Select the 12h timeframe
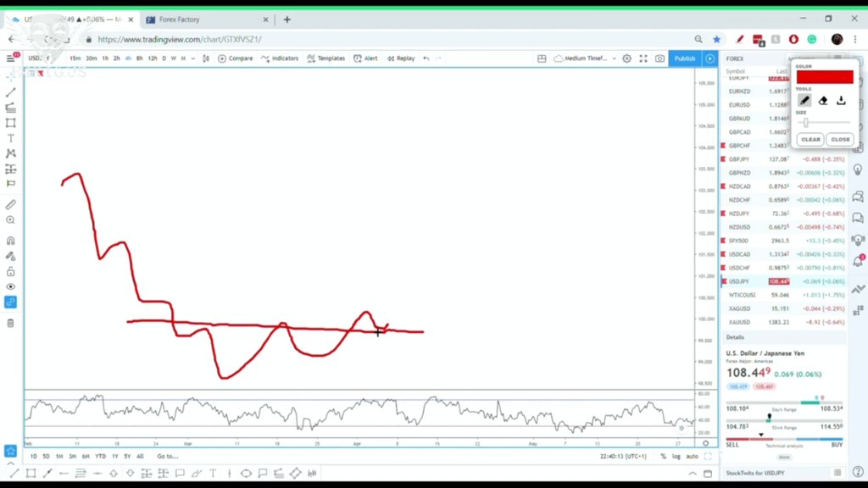Screen dimensions: 868x488 (153, 58)
